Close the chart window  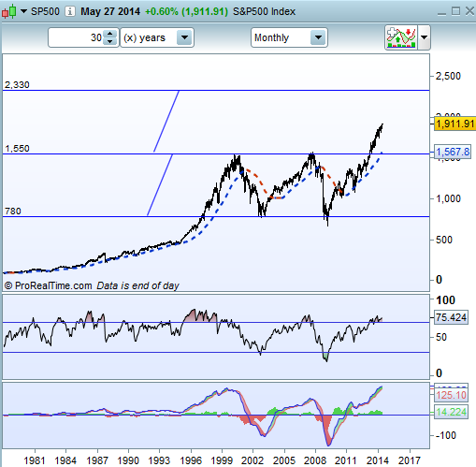[x=469, y=11]
